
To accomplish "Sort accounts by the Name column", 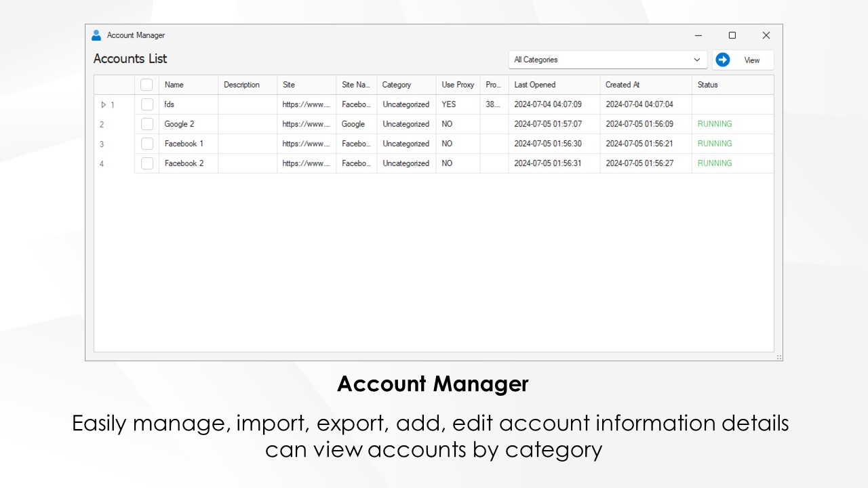I will coord(174,85).
